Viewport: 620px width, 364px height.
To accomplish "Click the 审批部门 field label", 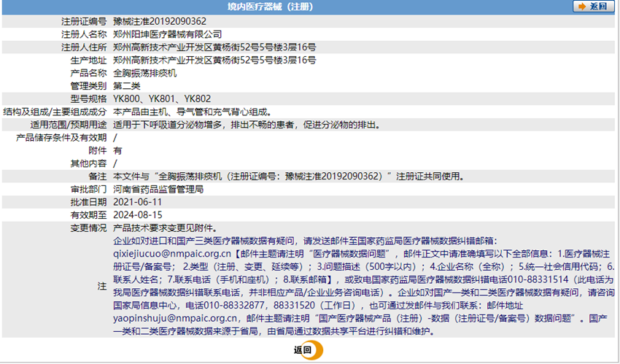I will tap(88, 190).
